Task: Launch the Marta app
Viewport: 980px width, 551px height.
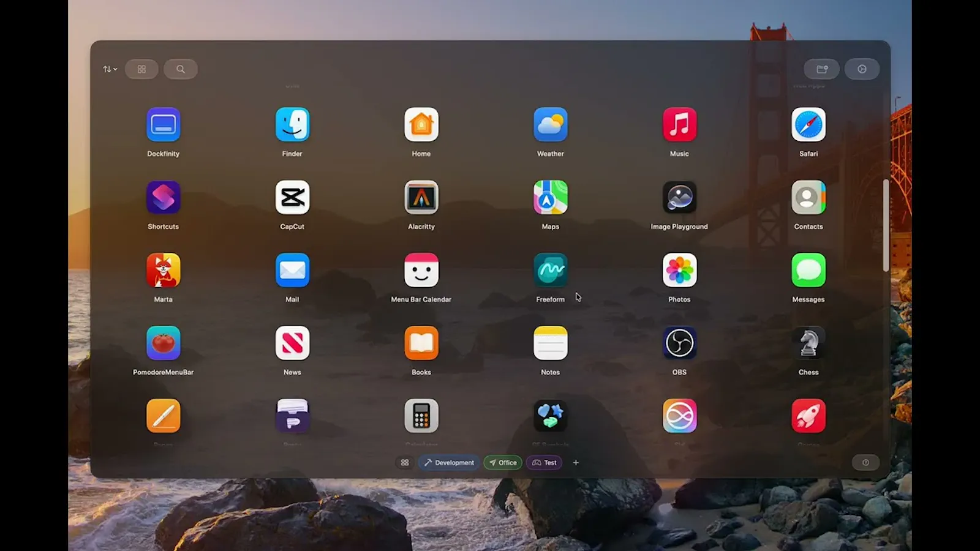Action: pos(164,271)
